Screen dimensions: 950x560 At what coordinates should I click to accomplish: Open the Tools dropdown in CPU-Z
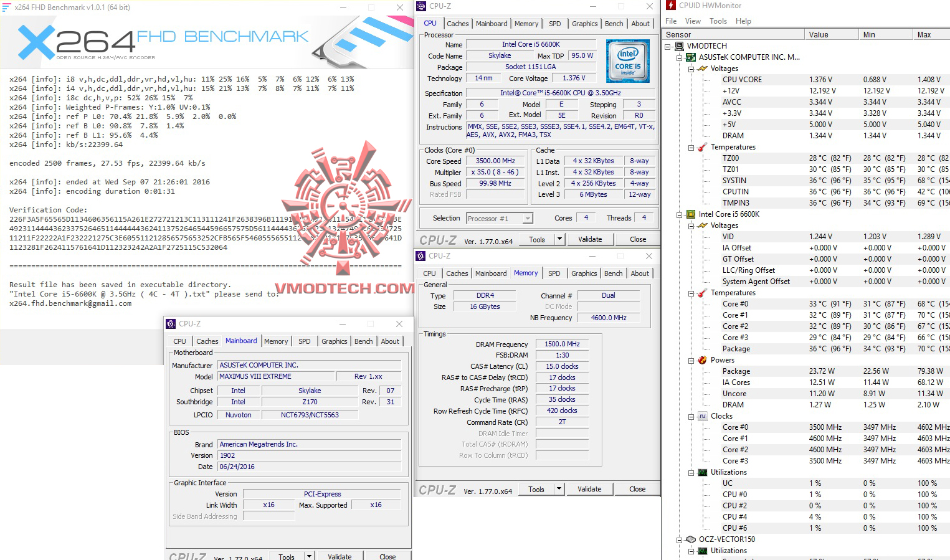[x=559, y=239]
